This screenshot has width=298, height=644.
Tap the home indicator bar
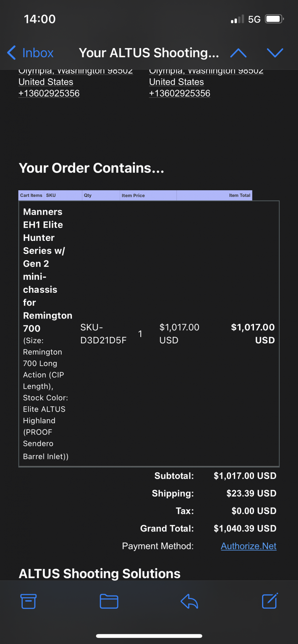coord(149,636)
